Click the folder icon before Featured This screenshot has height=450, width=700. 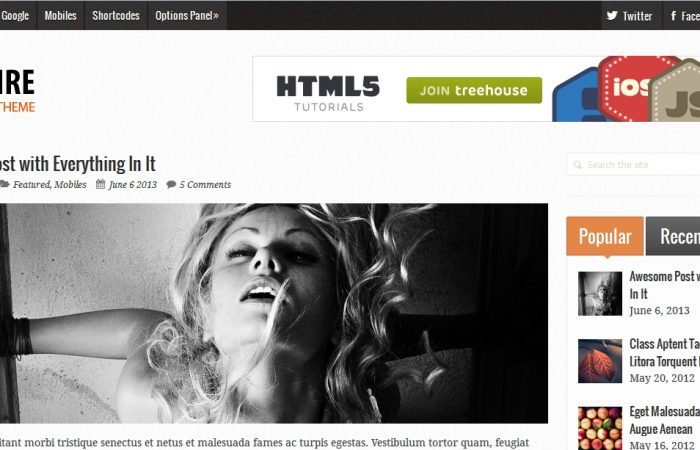click(4, 184)
